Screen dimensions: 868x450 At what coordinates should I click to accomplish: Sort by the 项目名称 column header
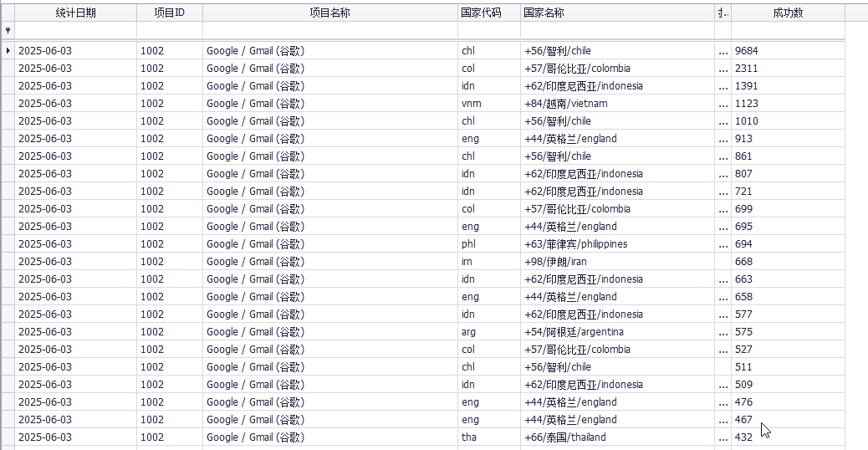click(330, 13)
